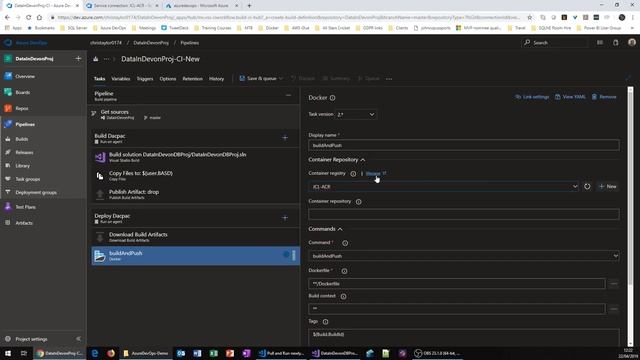The width and height of the screenshot is (640, 360).
Task: Open the user profile avatar
Action: 632,42
